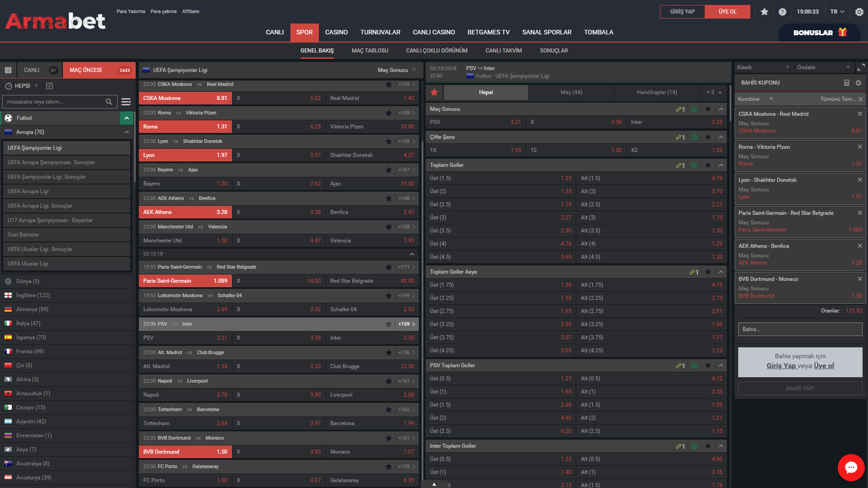Open the bet slip calculator icon
868x488 pixels.
coord(846,83)
